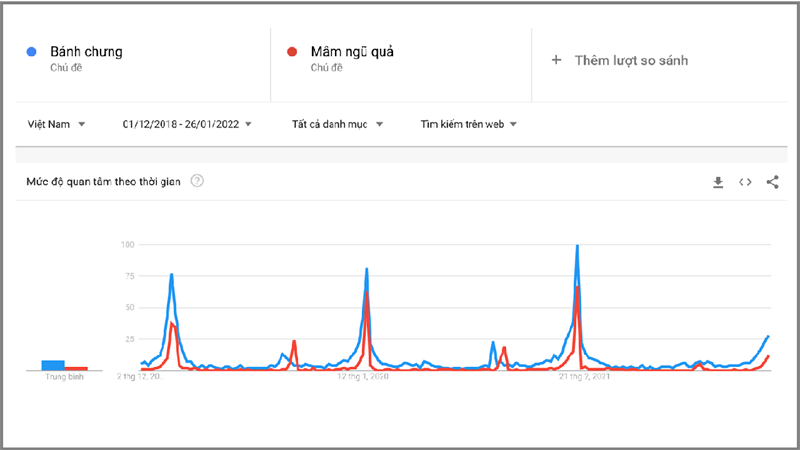Edit the Mâm ngũ quả search term
The image size is (800, 450).
353,52
